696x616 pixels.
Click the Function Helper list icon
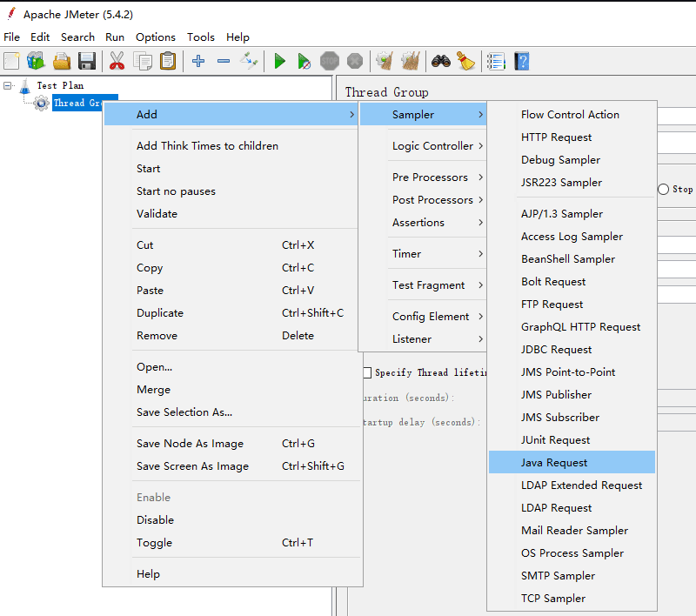click(x=496, y=61)
